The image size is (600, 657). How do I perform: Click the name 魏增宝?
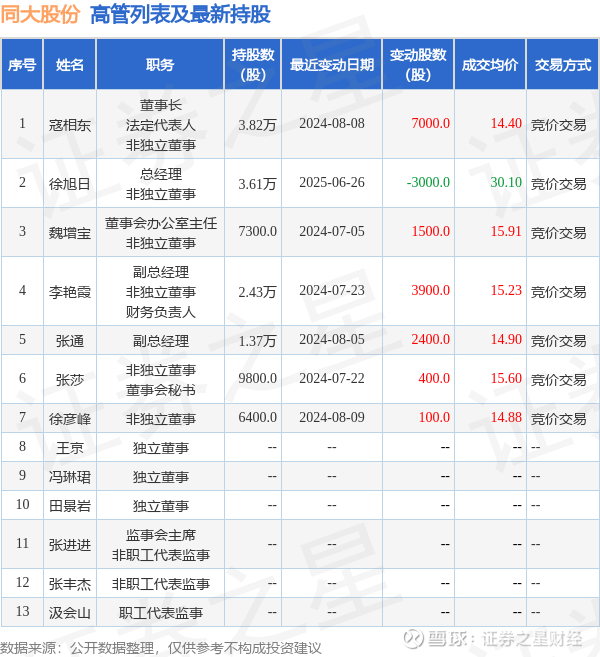coord(70,233)
